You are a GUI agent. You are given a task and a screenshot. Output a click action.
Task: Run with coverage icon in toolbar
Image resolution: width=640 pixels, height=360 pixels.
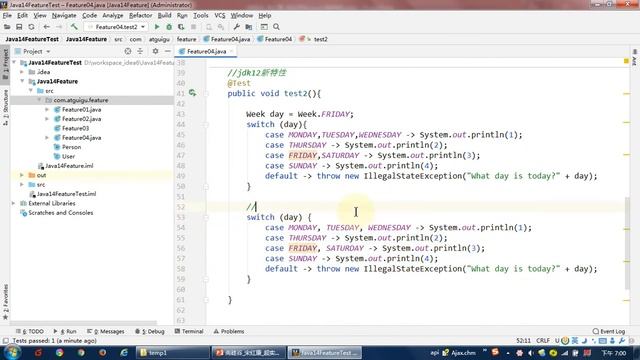pyautogui.click(x=181, y=27)
